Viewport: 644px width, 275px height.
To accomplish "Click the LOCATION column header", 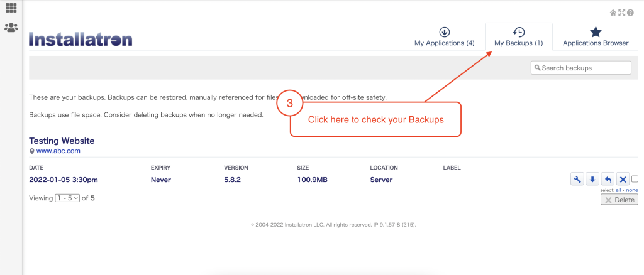I will click(384, 168).
